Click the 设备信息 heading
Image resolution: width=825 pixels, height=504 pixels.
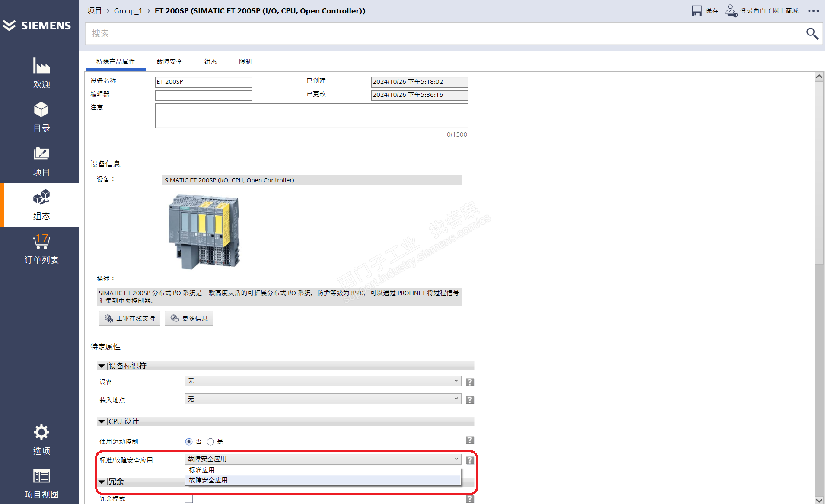pyautogui.click(x=105, y=164)
